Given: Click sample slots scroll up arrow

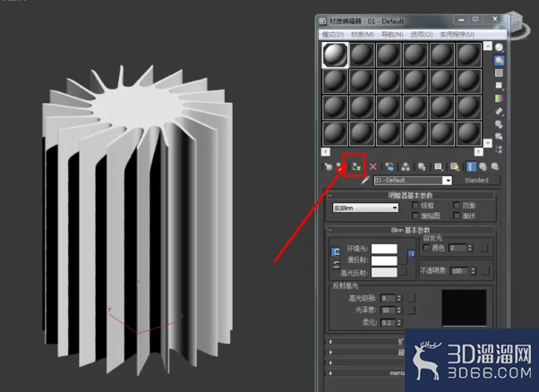Looking at the screenshot, I should [x=487, y=46].
